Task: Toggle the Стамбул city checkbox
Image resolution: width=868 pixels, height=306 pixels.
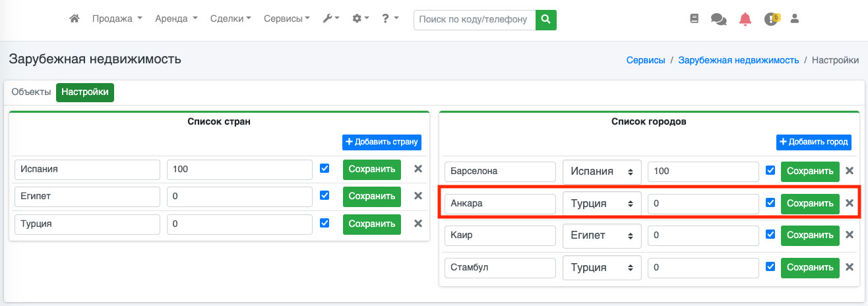Action: pyautogui.click(x=770, y=267)
